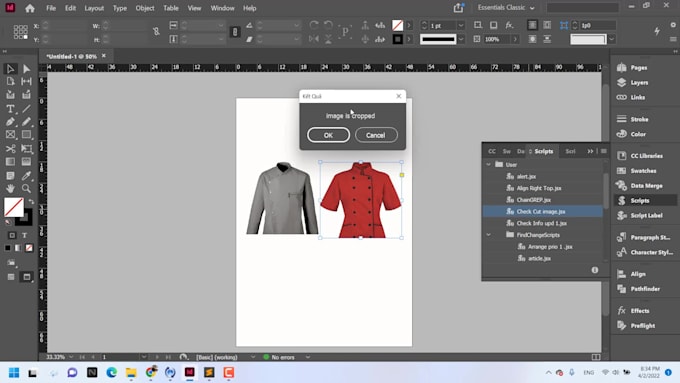Viewport: 680px width, 383px height.
Task: Open stroke style dropdown
Action: pos(461,39)
